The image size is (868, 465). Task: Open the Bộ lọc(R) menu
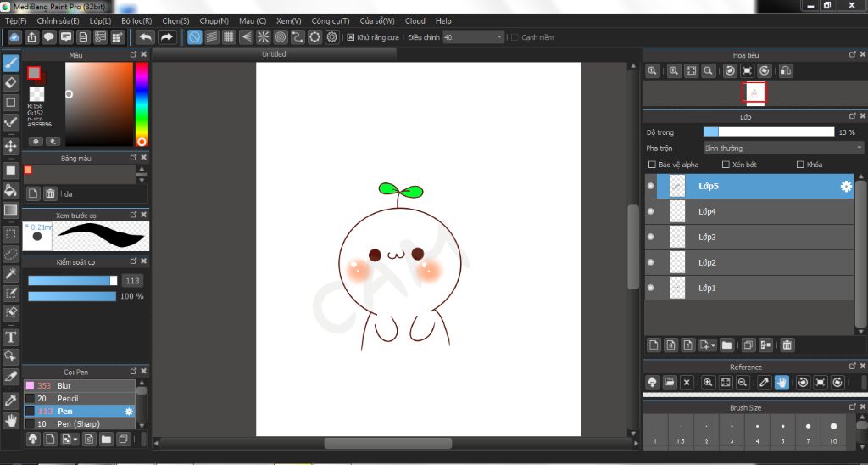tap(136, 20)
